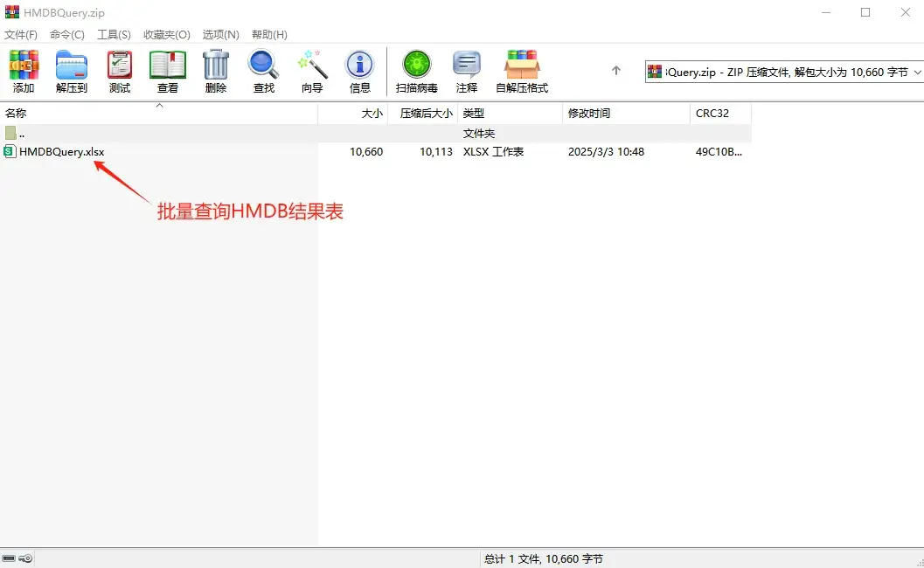Select the HMDBQuery.xlsx file entry
Screen dimensions: 924x568
coord(60,151)
